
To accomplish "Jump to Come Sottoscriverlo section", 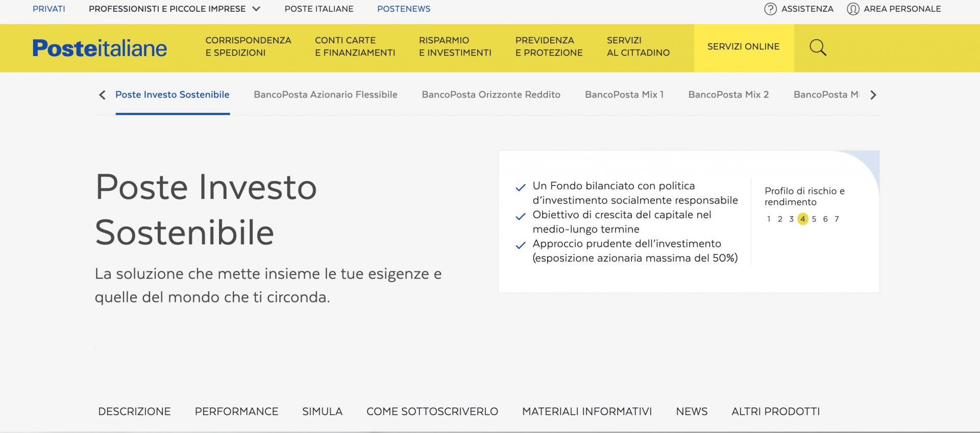I will (432, 412).
